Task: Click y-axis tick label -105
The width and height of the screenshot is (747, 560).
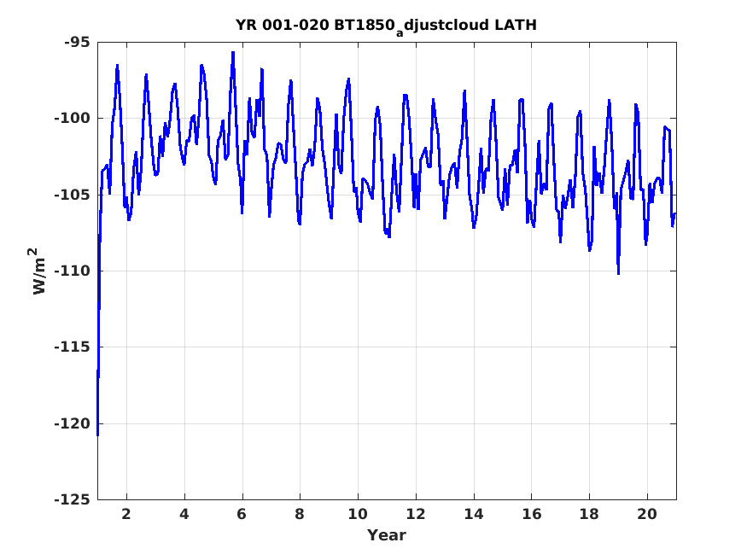Action: point(72,195)
